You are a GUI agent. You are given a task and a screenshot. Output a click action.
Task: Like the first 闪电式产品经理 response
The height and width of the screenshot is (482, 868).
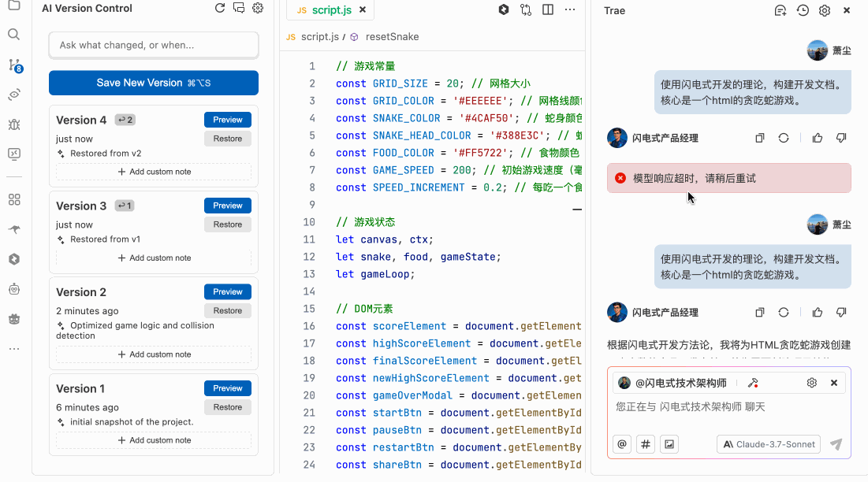[818, 138]
